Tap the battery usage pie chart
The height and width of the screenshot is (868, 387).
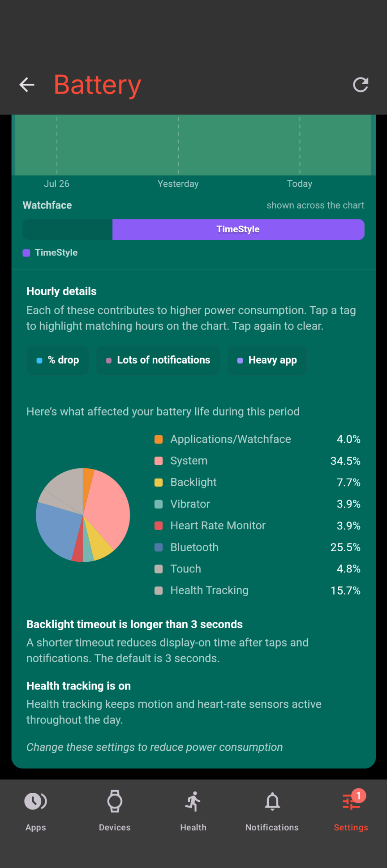[83, 515]
